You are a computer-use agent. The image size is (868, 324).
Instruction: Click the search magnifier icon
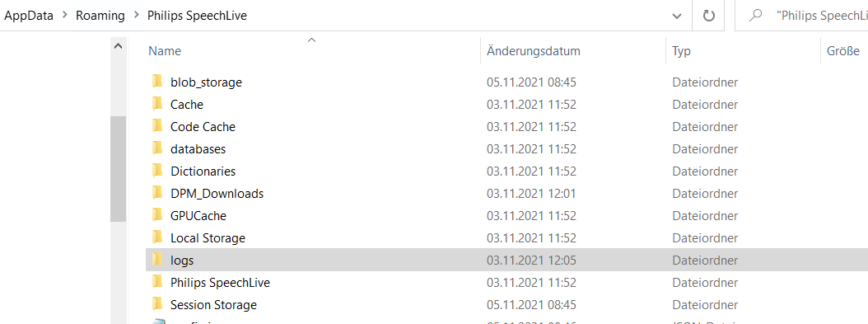click(x=755, y=16)
